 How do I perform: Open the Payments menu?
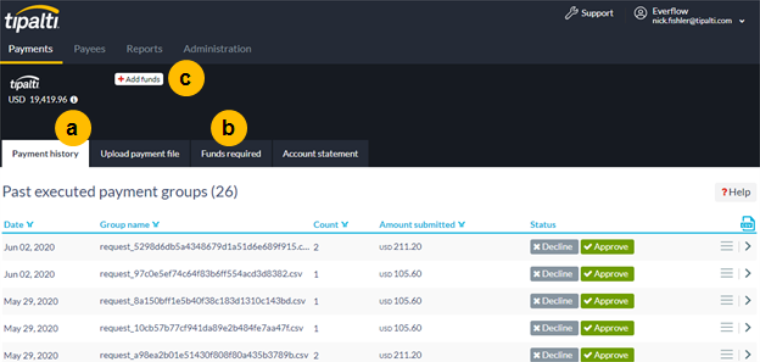coord(31,49)
